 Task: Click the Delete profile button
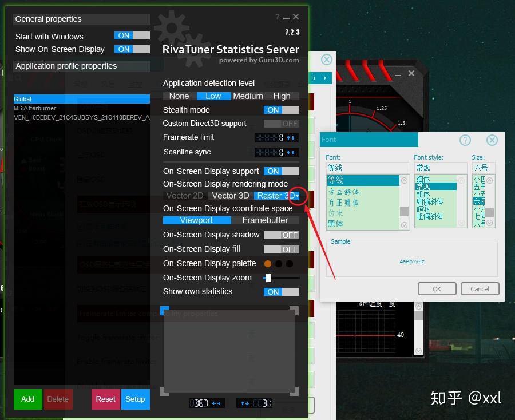point(58,399)
